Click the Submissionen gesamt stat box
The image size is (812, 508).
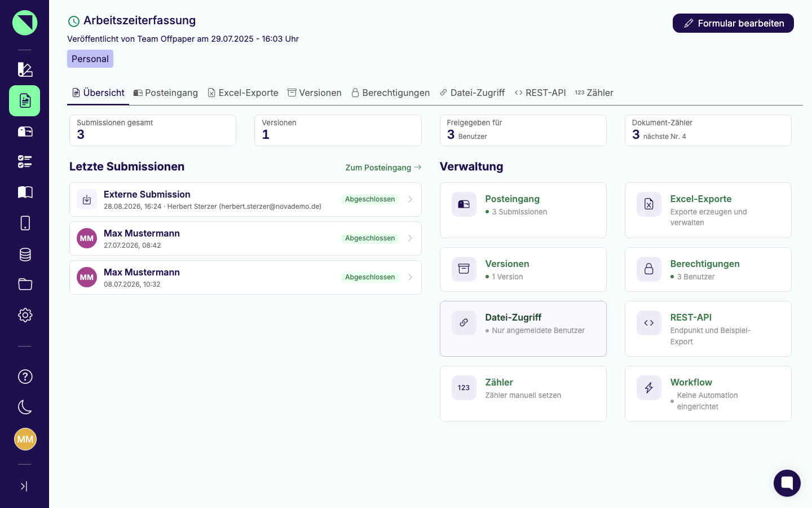click(x=153, y=130)
